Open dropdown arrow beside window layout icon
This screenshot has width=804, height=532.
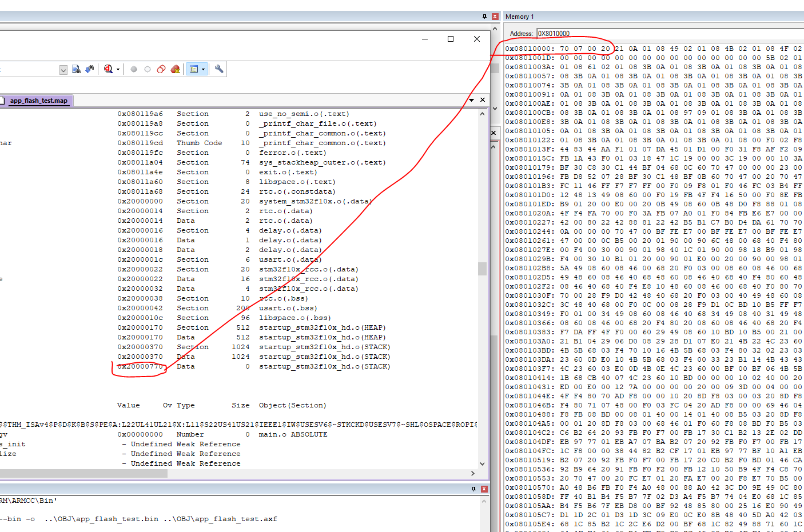pyautogui.click(x=203, y=70)
